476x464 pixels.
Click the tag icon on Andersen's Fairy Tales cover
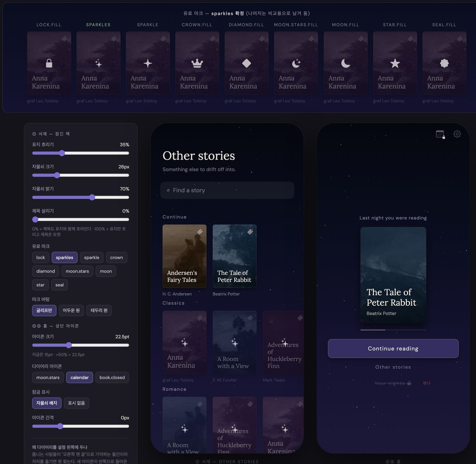200,231
